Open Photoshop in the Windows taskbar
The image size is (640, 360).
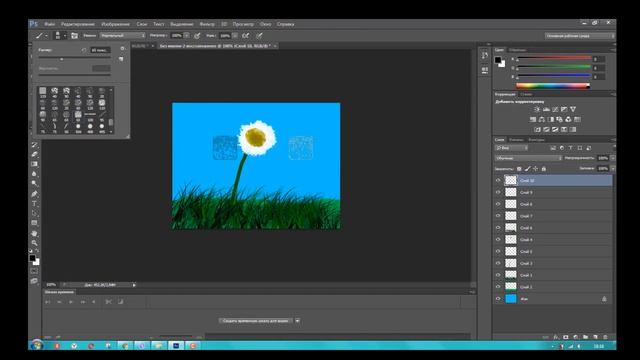[176, 346]
